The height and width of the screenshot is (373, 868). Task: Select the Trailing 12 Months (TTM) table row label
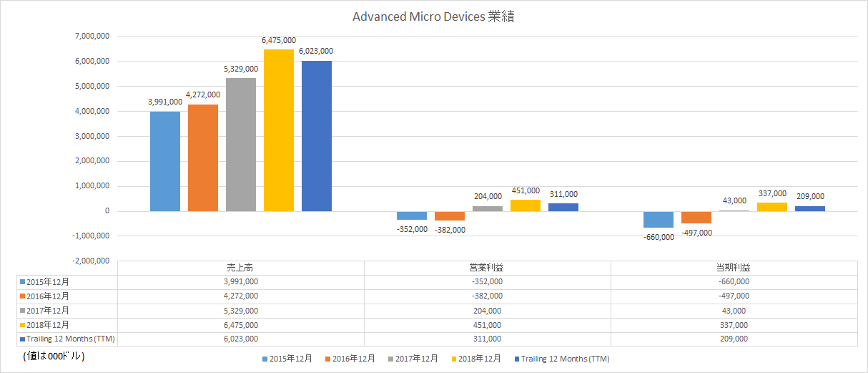click(68, 339)
